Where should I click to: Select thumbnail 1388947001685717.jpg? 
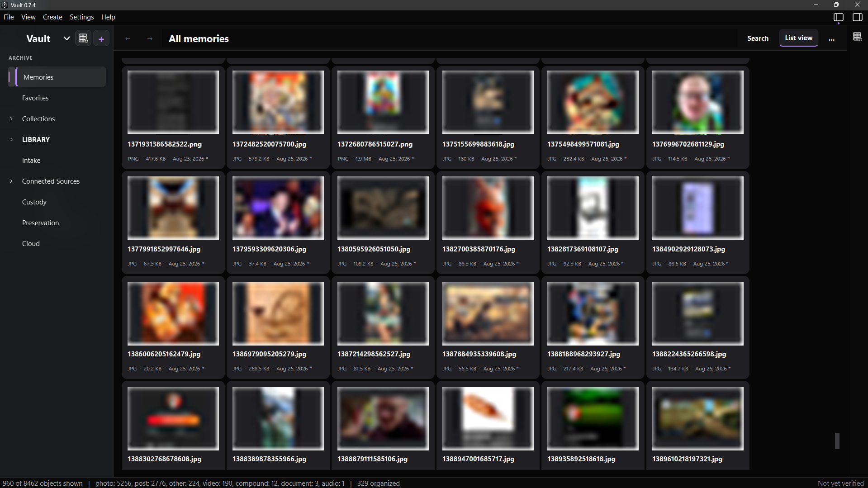488,419
